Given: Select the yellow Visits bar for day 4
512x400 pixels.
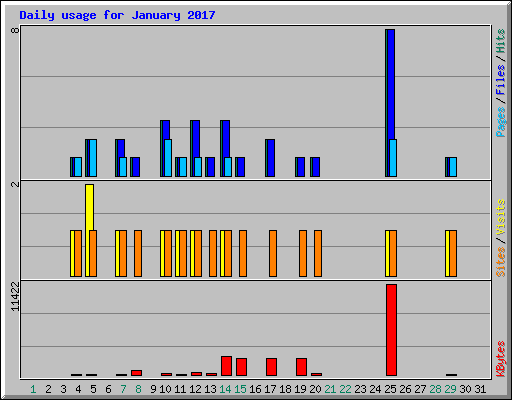Looking at the screenshot, I should (72, 253).
